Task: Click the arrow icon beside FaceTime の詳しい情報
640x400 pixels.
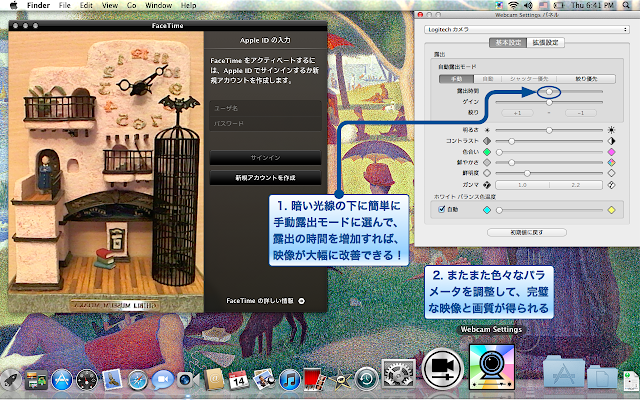Action: click(x=301, y=301)
